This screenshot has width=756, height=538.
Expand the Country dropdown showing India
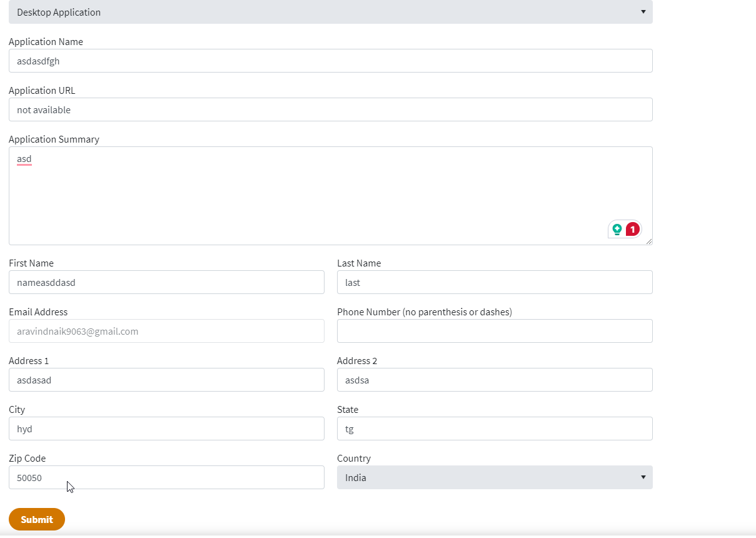[x=494, y=477]
